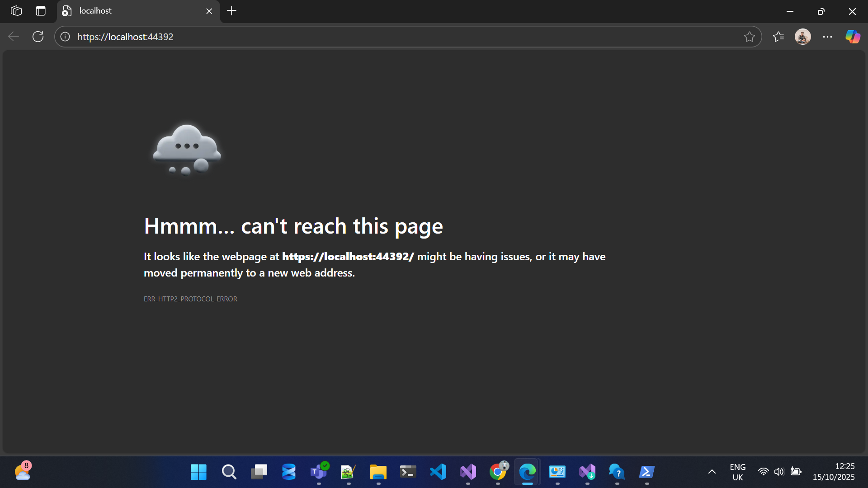Close the localhost tab

(209, 11)
